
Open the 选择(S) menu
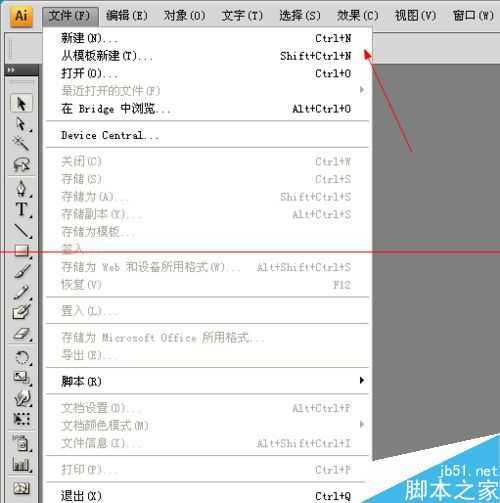coord(300,16)
